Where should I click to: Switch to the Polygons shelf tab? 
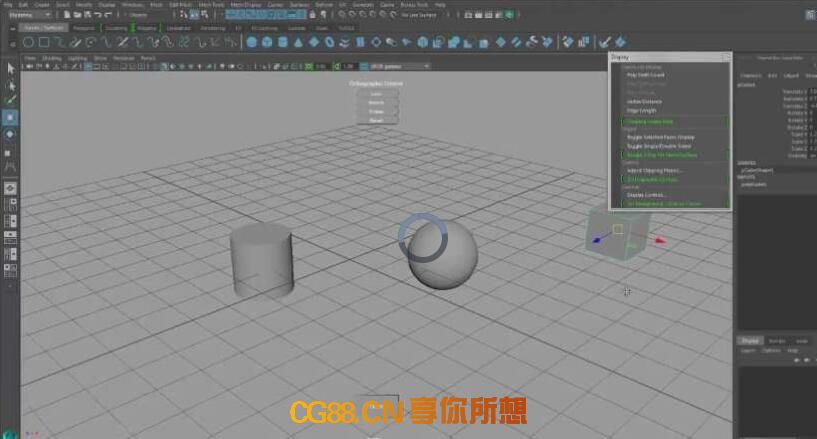(x=83, y=28)
